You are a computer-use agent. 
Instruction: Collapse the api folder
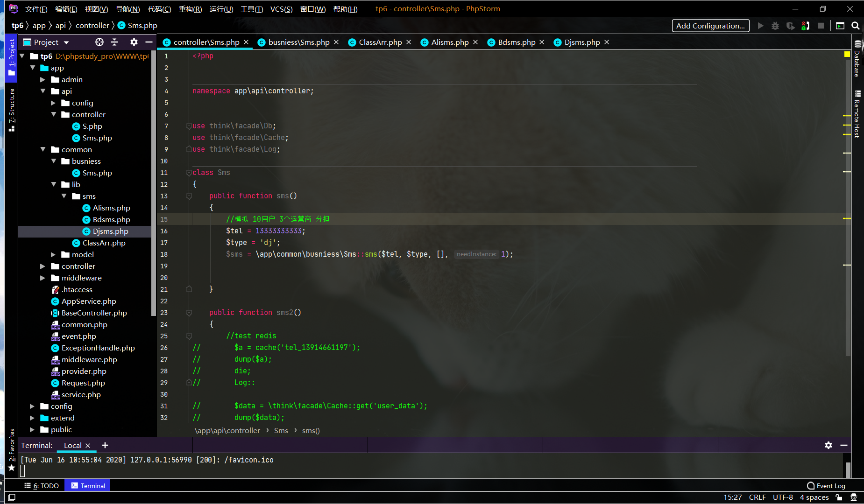tap(43, 91)
